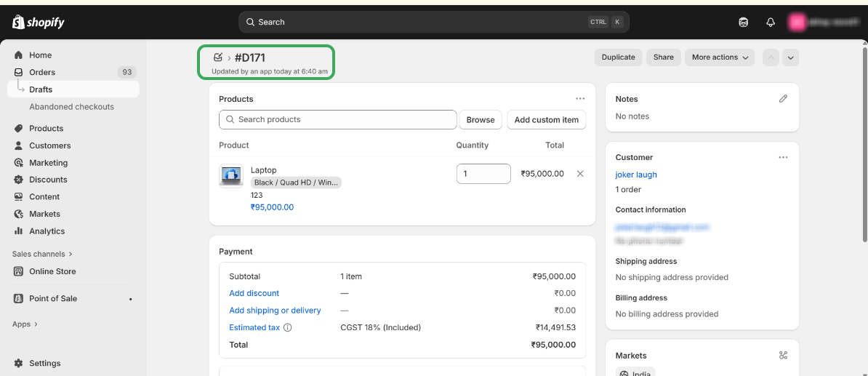This screenshot has height=376, width=868.
Task: Click the Add discount link
Action: pos(254,293)
